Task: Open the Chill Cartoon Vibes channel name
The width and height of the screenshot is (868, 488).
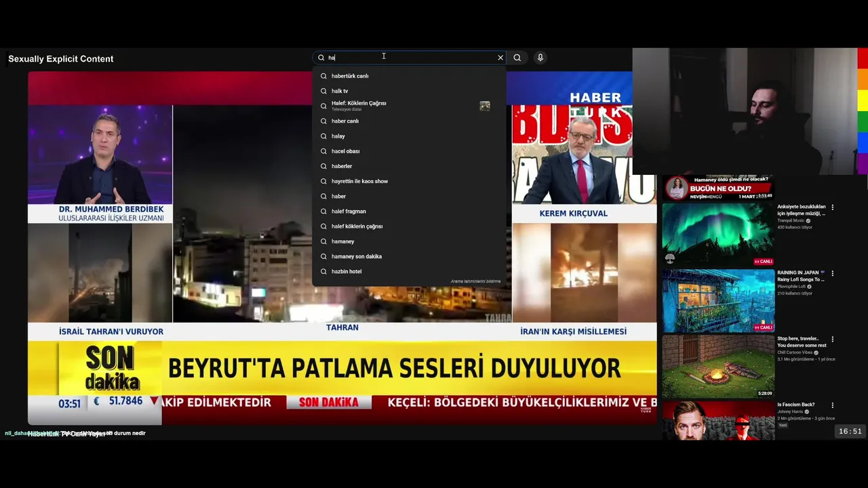Action: 794,352
